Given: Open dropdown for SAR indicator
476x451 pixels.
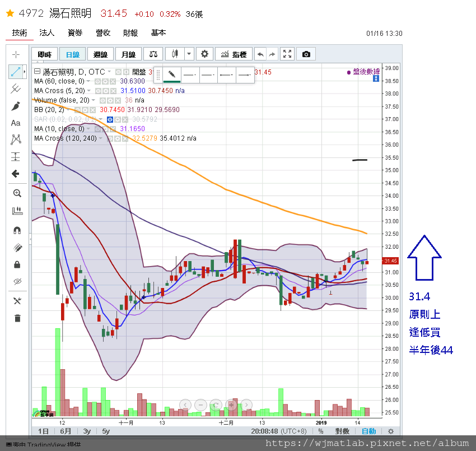Looking at the screenshot, I should (x=101, y=119).
